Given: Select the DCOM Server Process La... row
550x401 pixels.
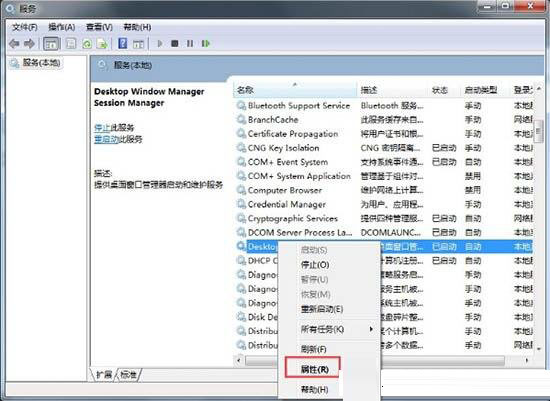Looking at the screenshot, I should 385,232.
